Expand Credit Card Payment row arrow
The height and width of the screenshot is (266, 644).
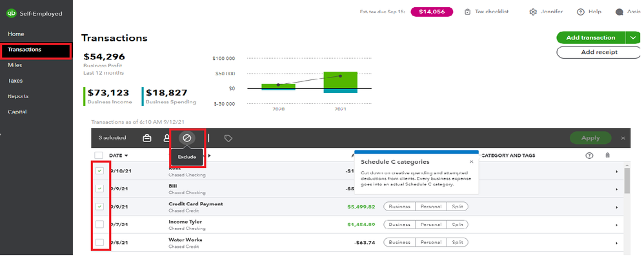point(616,207)
